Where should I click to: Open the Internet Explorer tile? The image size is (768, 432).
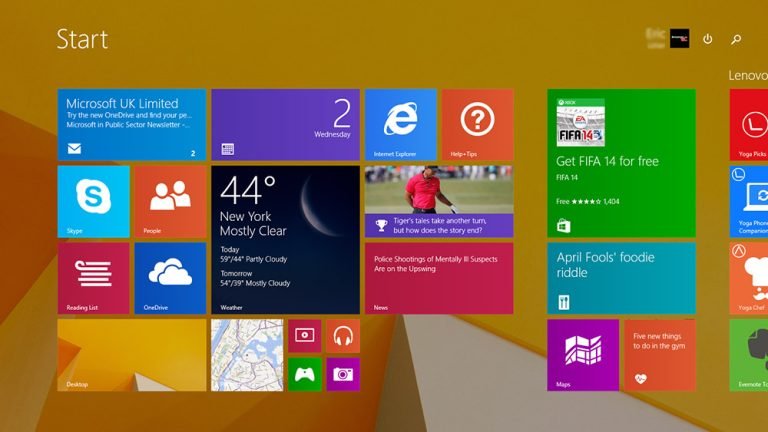(401, 125)
